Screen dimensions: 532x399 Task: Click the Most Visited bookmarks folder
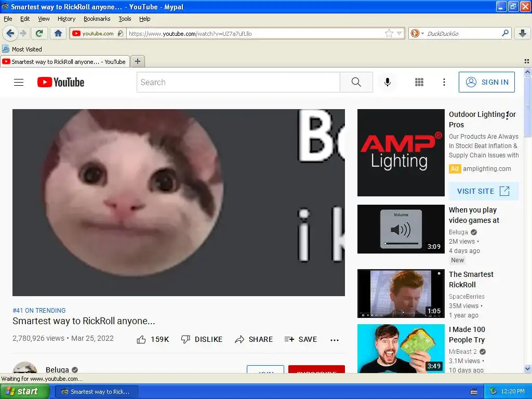click(22, 49)
